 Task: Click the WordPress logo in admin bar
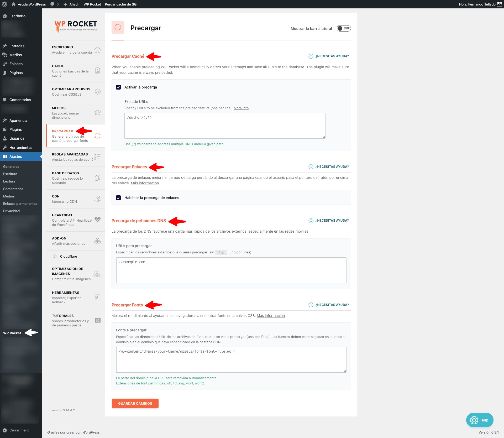4,4
